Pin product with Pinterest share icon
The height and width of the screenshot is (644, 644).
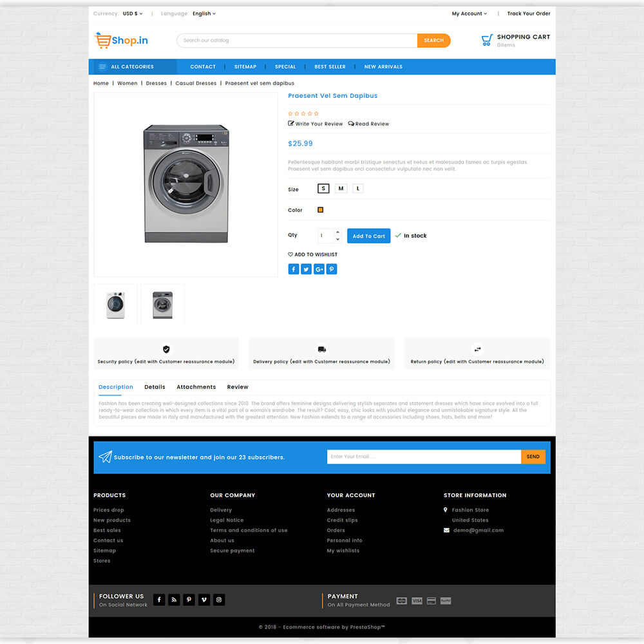point(332,269)
